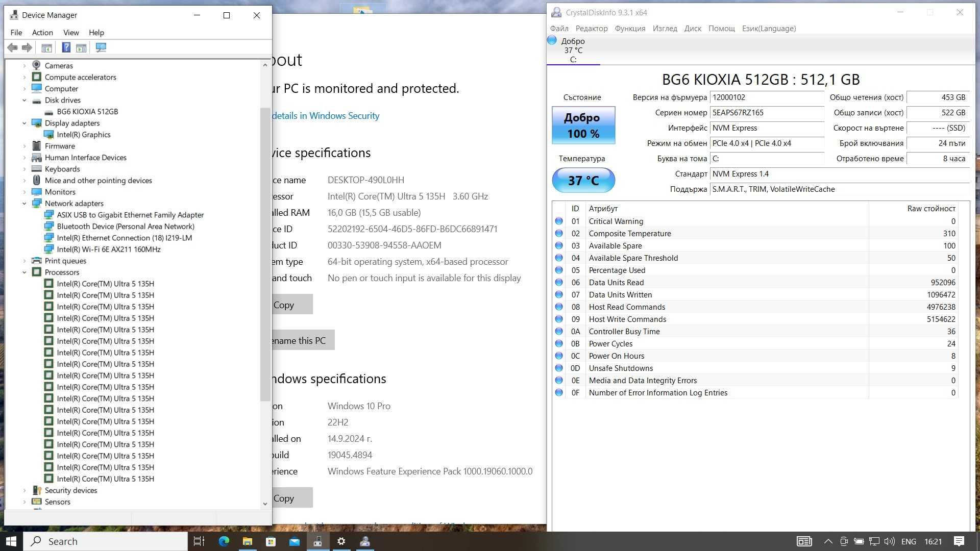The width and height of the screenshot is (980, 551).
Task: Click the 37 °C temperature button
Action: point(583,181)
